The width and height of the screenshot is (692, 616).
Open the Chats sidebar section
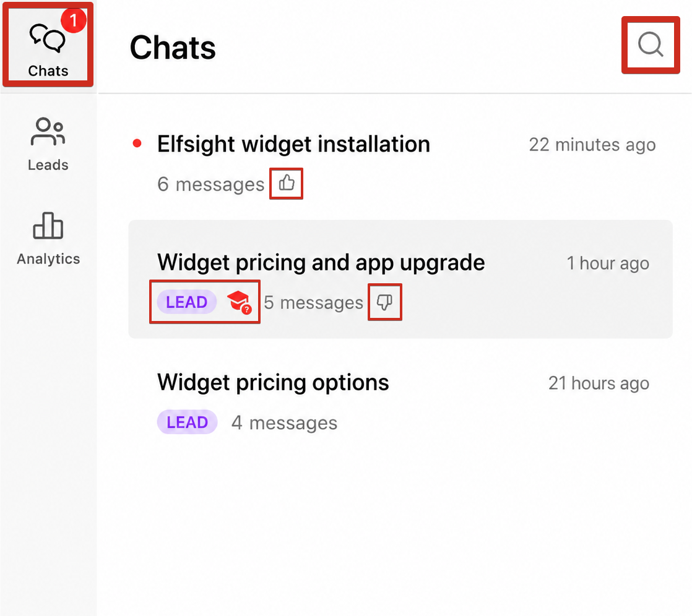pos(48,45)
